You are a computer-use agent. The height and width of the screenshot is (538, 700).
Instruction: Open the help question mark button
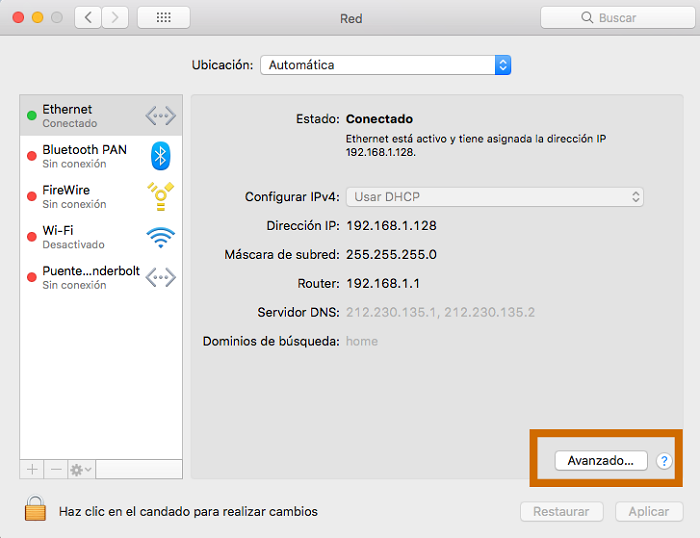pos(664,461)
